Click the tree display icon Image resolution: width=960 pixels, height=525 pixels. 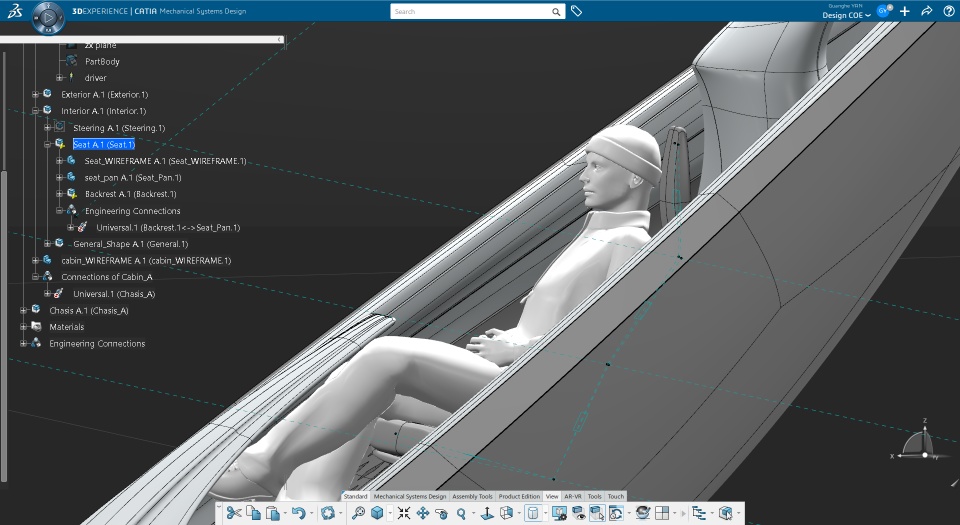(x=699, y=513)
